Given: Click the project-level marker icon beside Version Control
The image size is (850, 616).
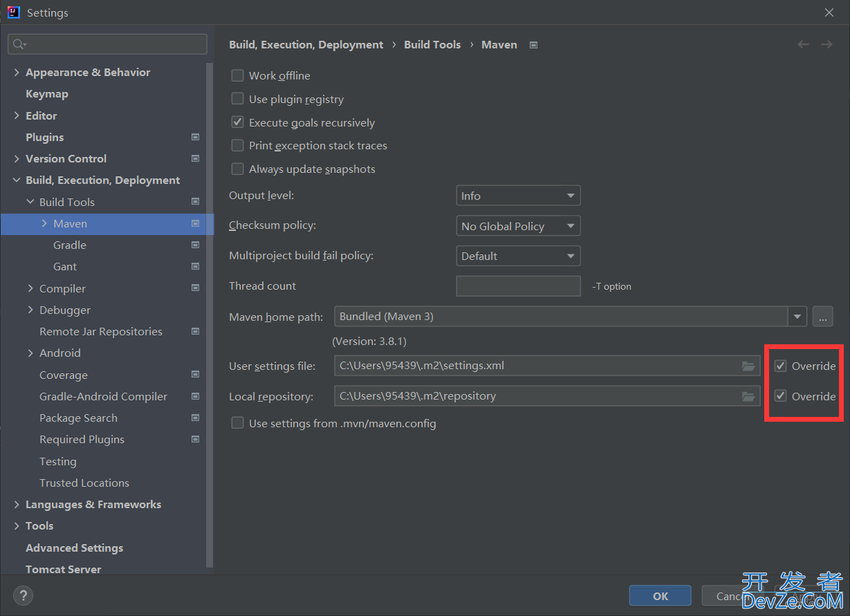Looking at the screenshot, I should pyautogui.click(x=196, y=158).
